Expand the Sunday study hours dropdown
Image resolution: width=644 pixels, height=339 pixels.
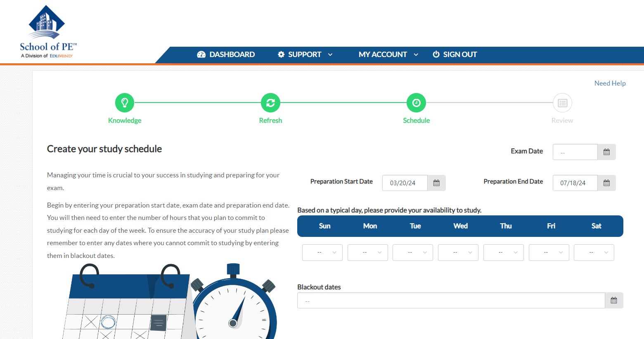(x=322, y=253)
